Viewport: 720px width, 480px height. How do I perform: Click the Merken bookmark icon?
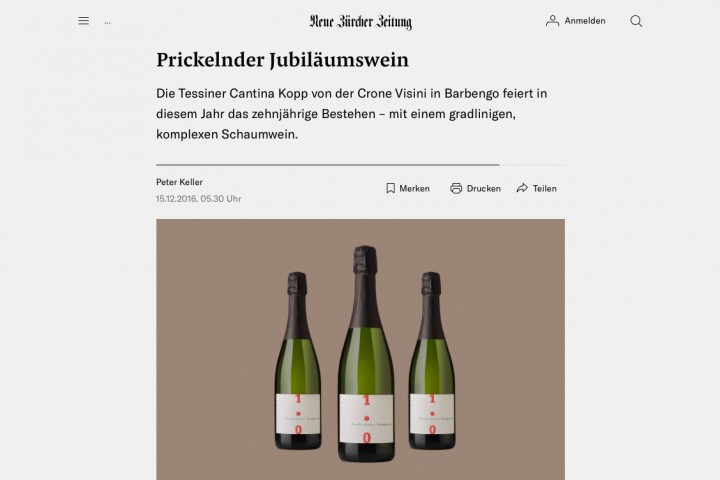[x=390, y=188]
